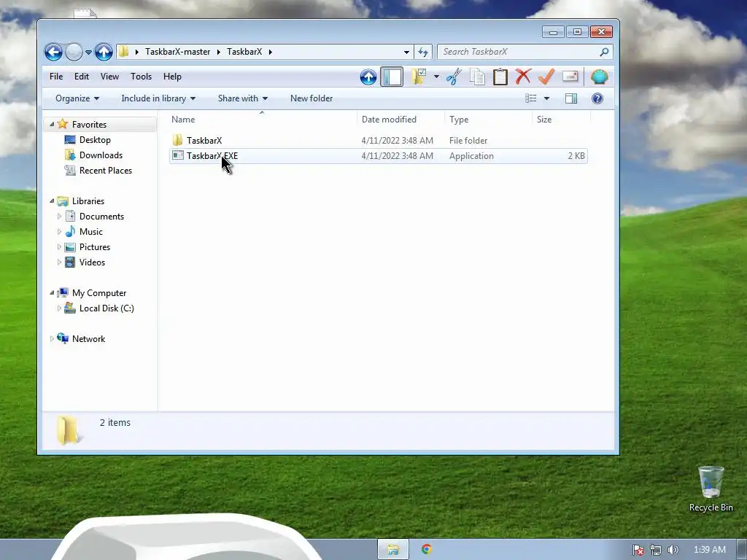This screenshot has height=560, width=747.
Task: Click the Paste clipboard icon
Action: tap(500, 77)
